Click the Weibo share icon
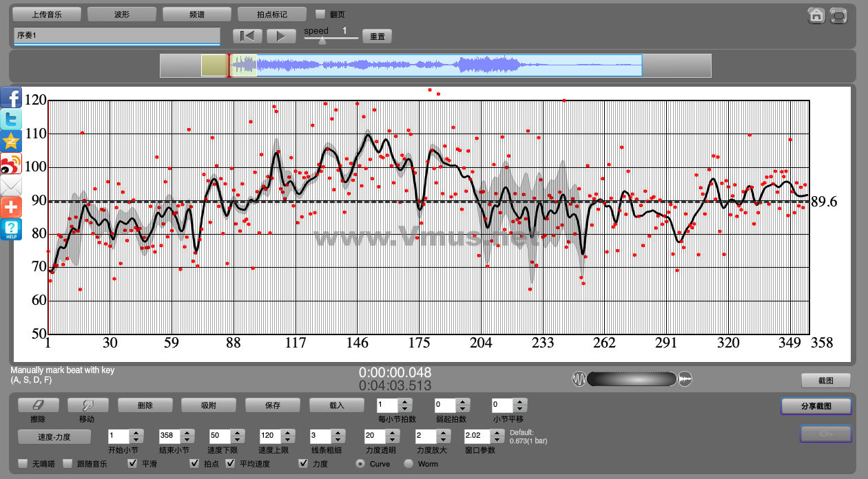 pyautogui.click(x=12, y=164)
